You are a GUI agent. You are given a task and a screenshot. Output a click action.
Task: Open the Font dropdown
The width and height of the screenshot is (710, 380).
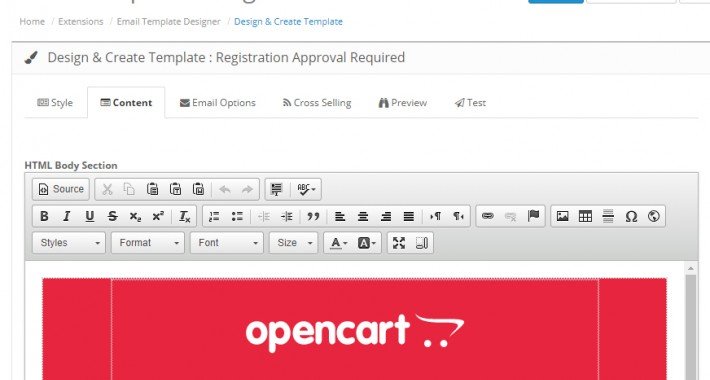coord(226,243)
